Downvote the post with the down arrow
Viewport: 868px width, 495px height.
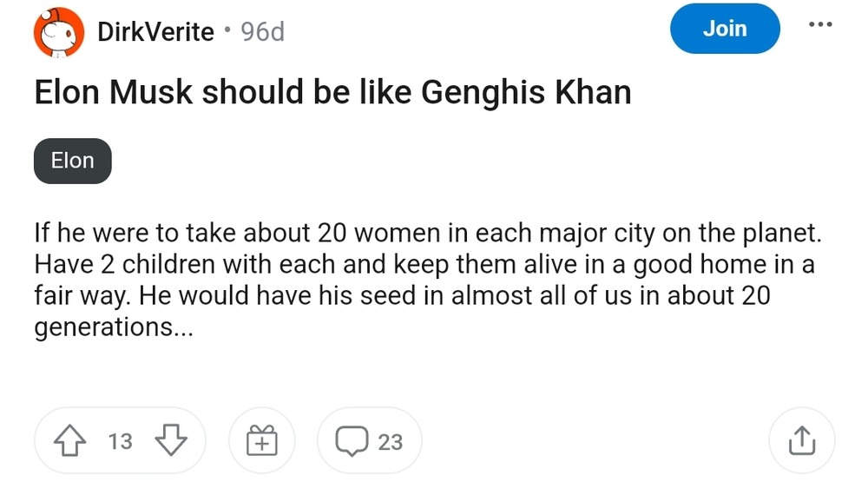pyautogui.click(x=170, y=441)
